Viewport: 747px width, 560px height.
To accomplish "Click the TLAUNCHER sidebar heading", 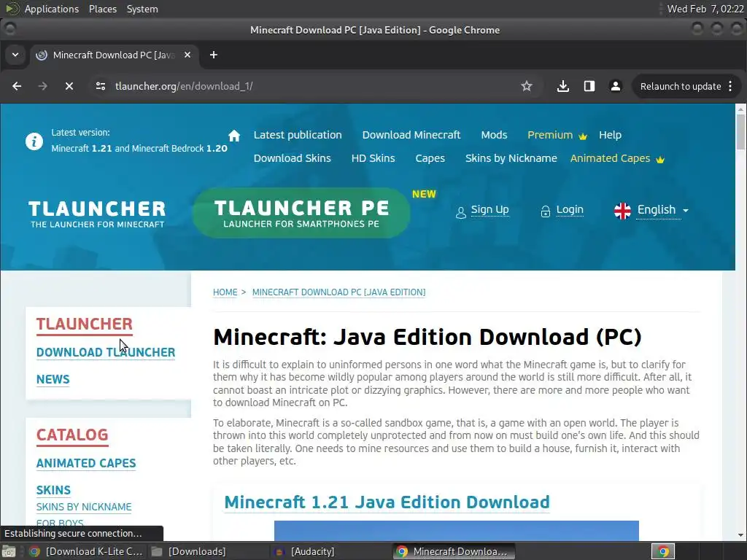I will coord(85,324).
